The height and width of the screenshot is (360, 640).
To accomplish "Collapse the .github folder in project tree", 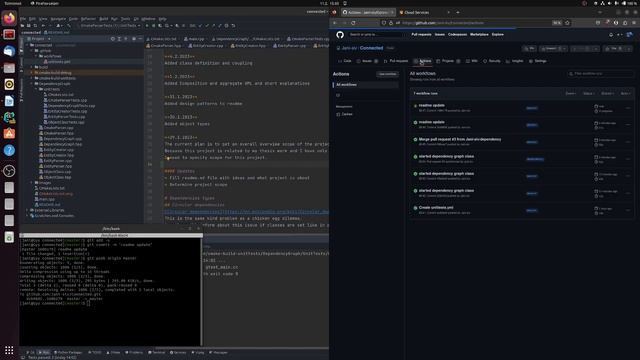I will click(x=32, y=51).
